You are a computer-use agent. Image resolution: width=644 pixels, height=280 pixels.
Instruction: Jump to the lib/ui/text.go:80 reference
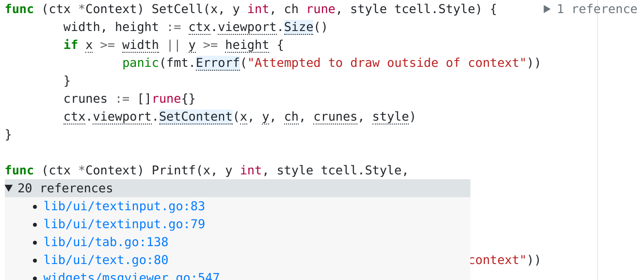click(x=106, y=260)
